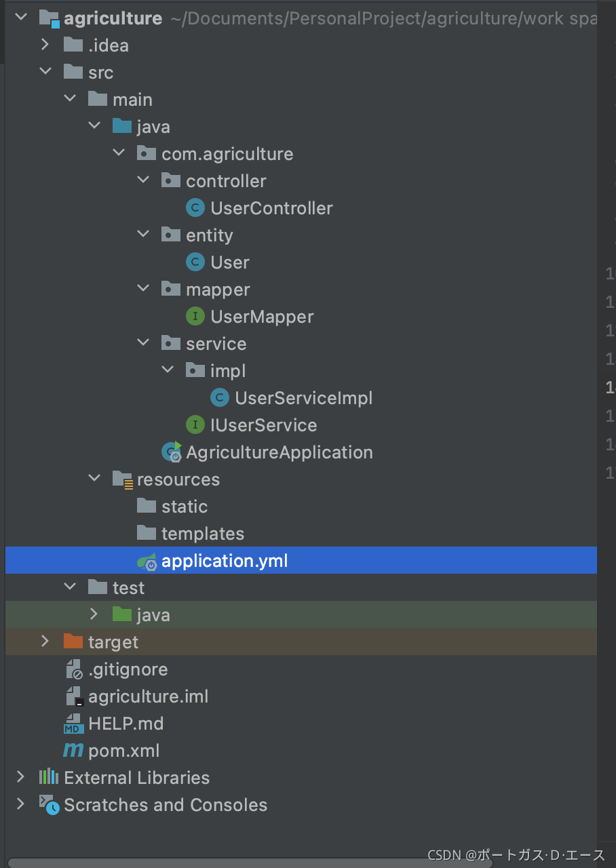Click the ignored-file icon beside .gitignore

pos(73,669)
